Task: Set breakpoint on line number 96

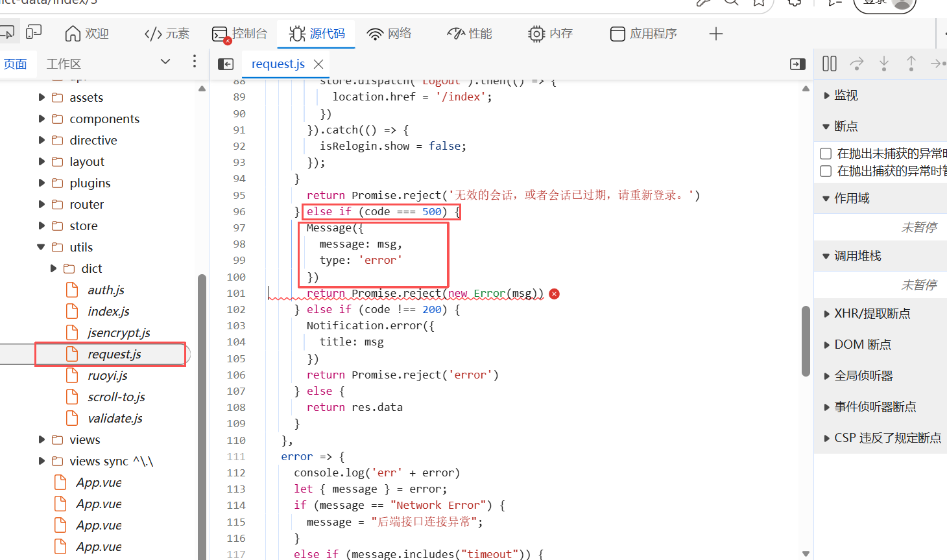Action: point(239,212)
